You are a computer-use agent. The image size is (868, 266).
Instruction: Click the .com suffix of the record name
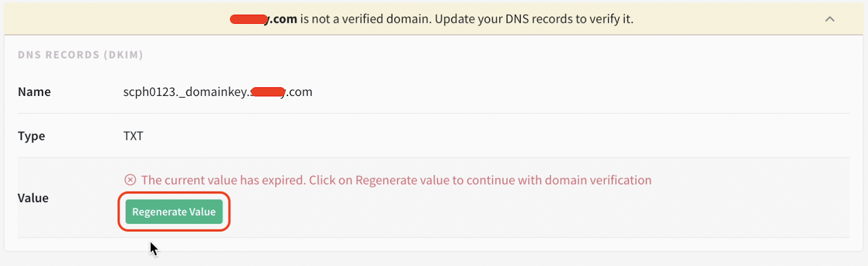click(x=299, y=92)
